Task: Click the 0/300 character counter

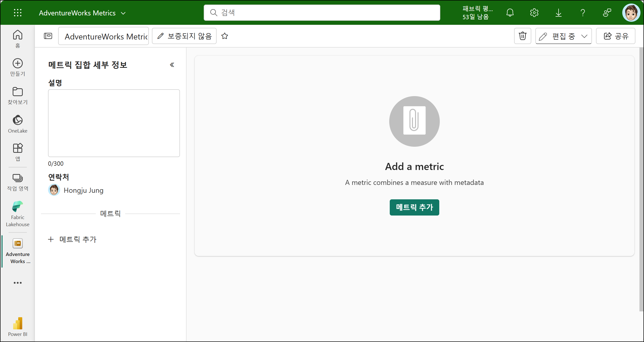Action: point(56,163)
